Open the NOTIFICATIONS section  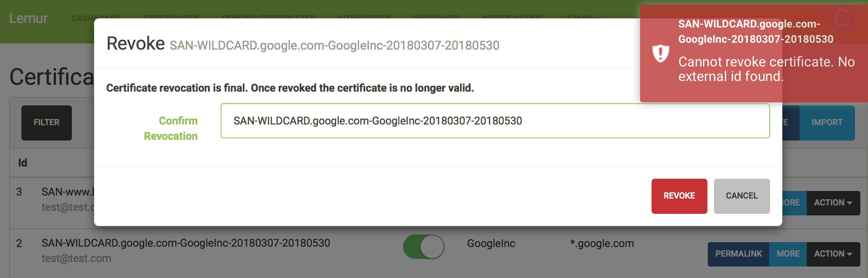pos(512,18)
